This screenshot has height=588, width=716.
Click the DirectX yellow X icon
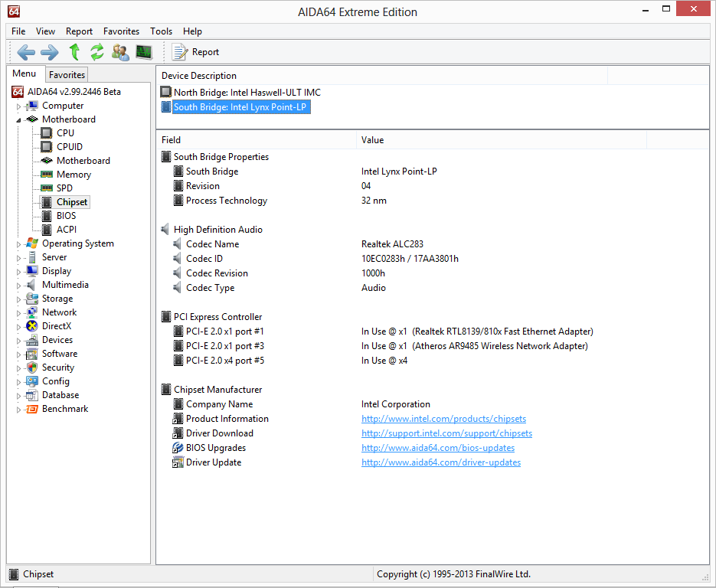[32, 326]
